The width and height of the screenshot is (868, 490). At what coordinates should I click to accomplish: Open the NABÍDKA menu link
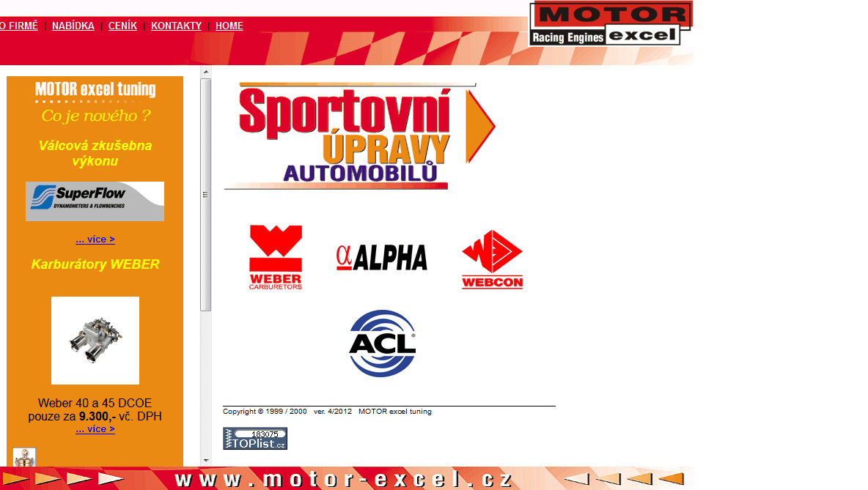(73, 26)
